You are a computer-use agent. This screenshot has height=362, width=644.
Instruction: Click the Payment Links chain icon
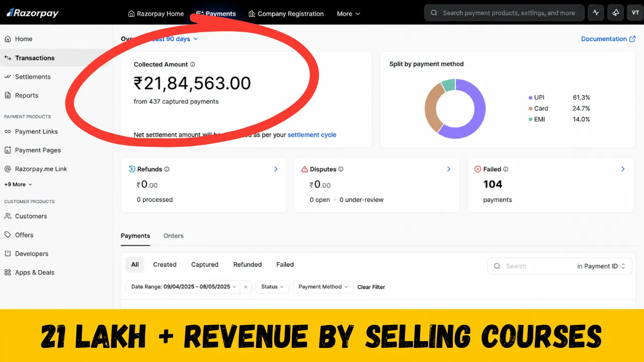coord(8,131)
